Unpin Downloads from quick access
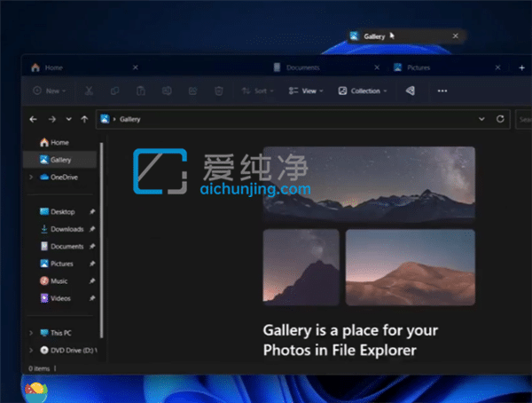The height and width of the screenshot is (403, 532). 92,229
